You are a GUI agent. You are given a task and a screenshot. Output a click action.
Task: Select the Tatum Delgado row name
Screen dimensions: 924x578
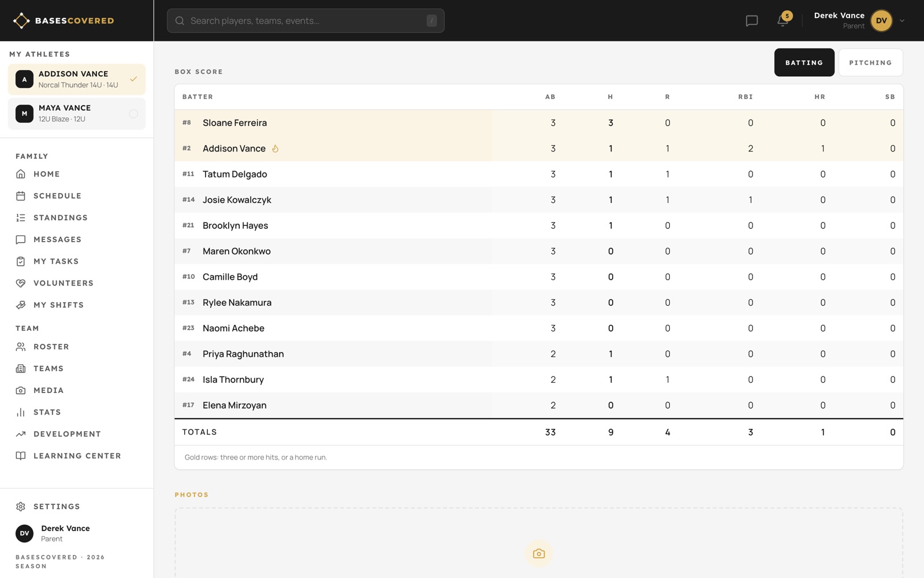[234, 174]
